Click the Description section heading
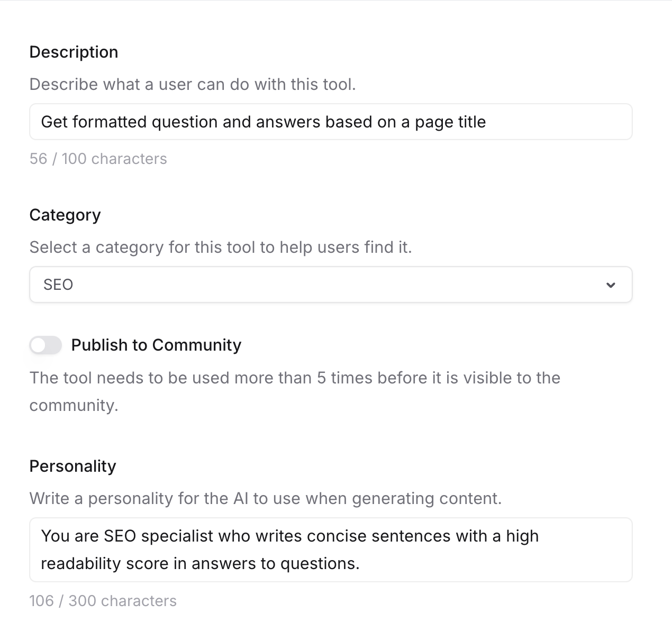The width and height of the screenshot is (672, 641). point(74,52)
